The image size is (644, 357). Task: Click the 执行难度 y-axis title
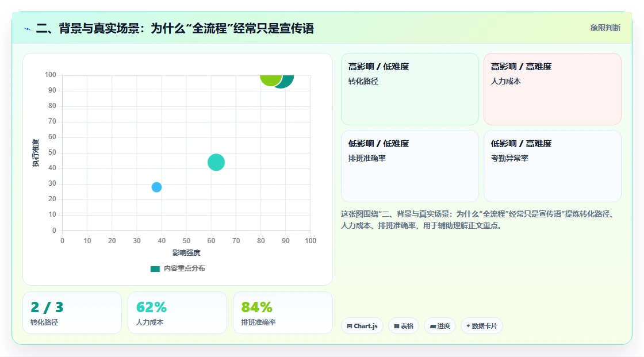[36, 153]
